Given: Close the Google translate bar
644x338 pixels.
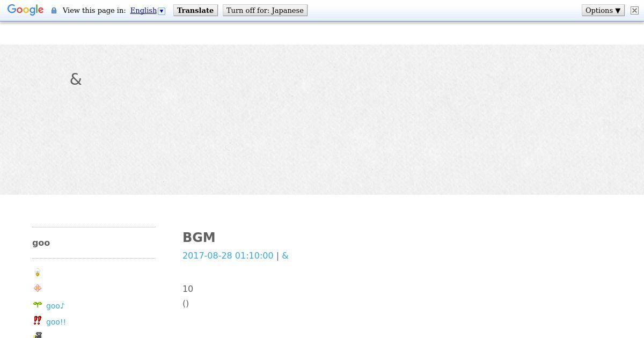Looking at the screenshot, I should pos(634,10).
